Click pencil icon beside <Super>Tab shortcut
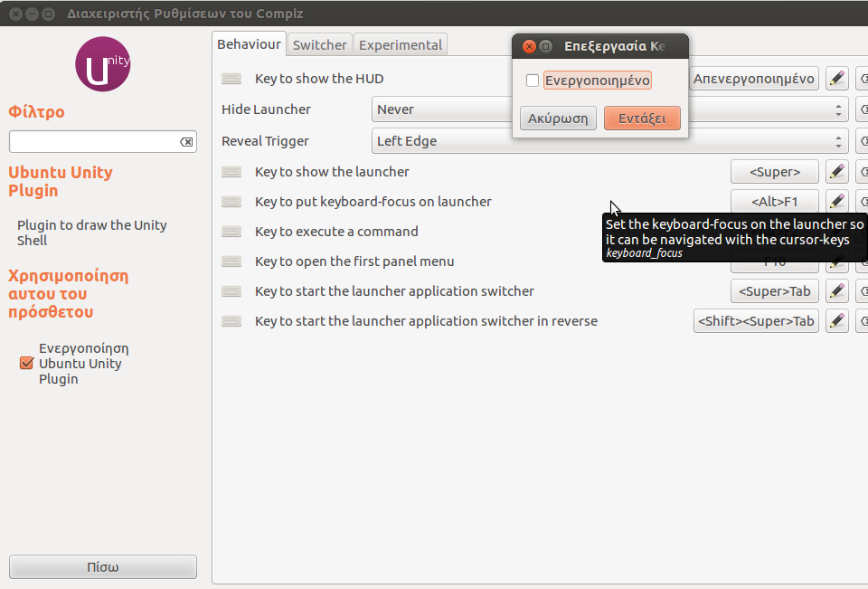Screen dimensions: 868x589 pos(837,291)
